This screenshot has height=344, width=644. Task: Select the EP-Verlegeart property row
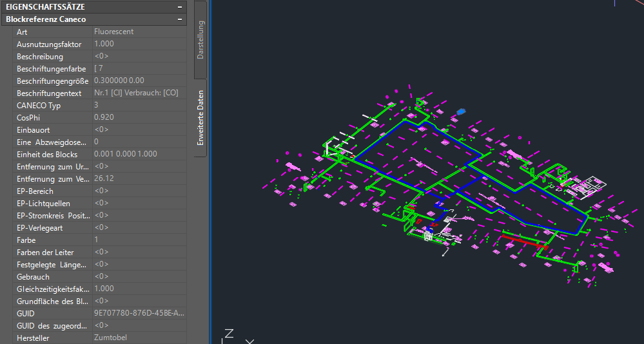(40, 227)
